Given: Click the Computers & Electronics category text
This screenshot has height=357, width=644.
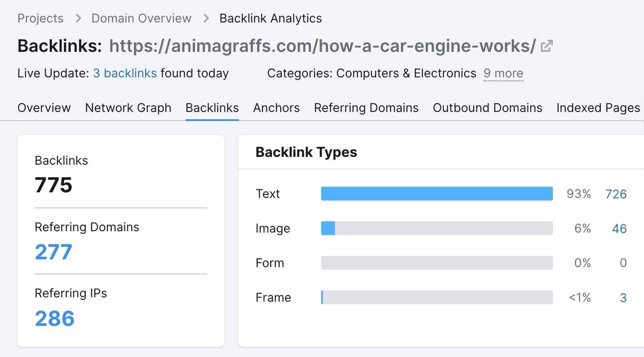Looking at the screenshot, I should 406,73.
